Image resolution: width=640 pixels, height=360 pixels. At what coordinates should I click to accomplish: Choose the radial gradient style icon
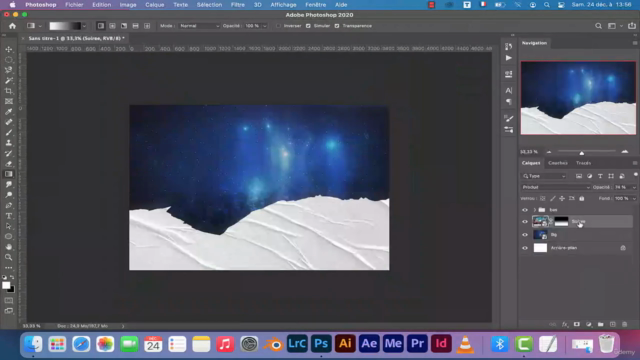pos(112,26)
